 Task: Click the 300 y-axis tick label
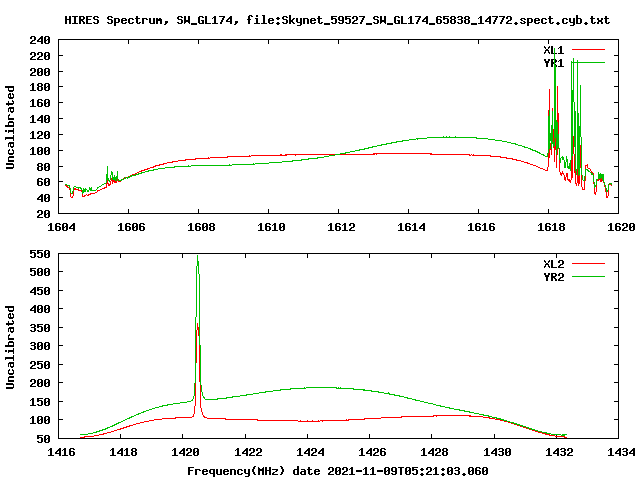coord(40,346)
